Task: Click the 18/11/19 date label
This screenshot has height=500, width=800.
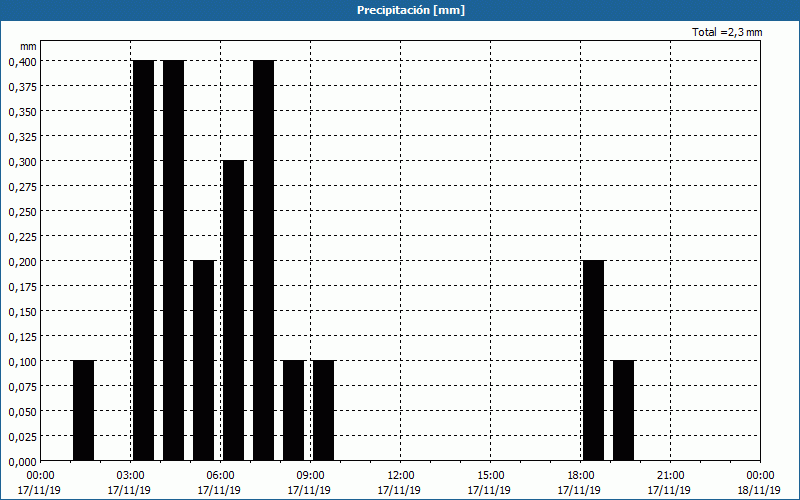Action: 759,490
